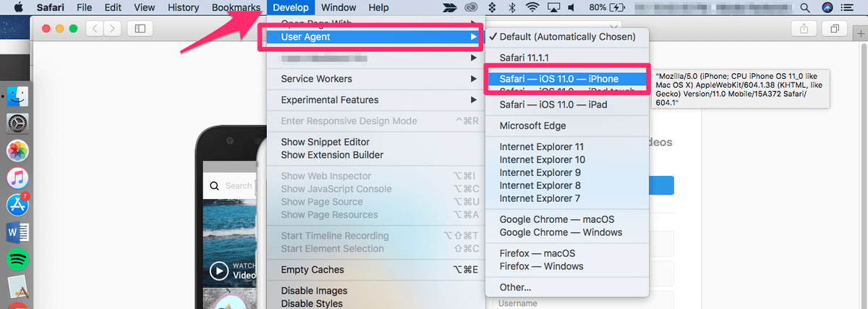Open the View menu
The image size is (868, 309).
click(145, 8)
